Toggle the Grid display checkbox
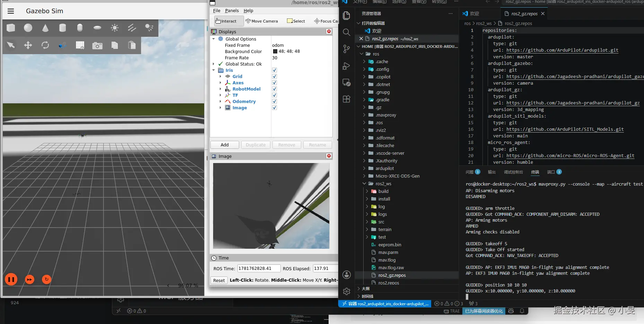The width and height of the screenshot is (644, 324). (275, 77)
